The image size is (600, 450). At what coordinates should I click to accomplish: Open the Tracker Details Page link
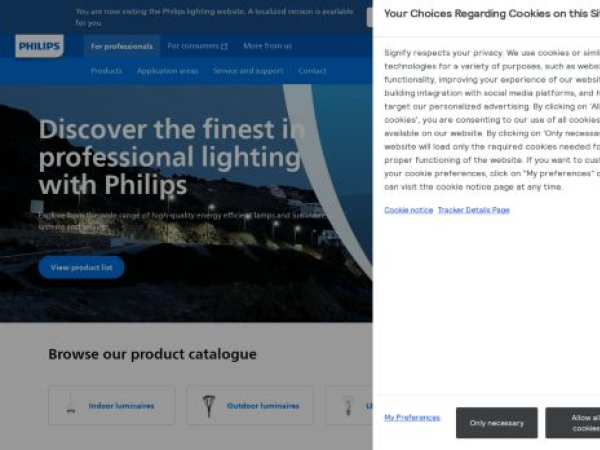[473, 210]
